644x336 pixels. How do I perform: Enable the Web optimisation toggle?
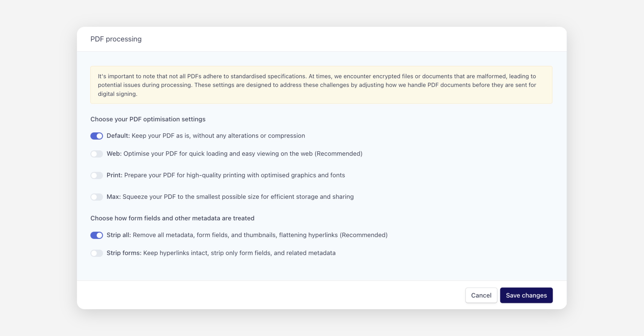click(x=97, y=154)
